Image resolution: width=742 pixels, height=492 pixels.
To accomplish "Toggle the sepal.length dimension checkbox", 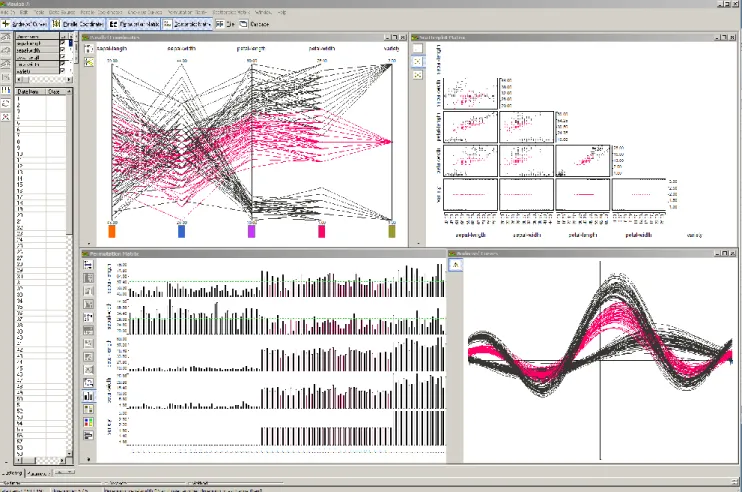I will click(x=62, y=43).
